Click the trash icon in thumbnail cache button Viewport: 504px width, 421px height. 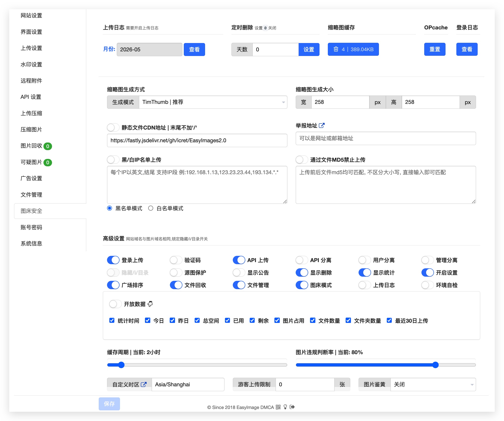[336, 49]
